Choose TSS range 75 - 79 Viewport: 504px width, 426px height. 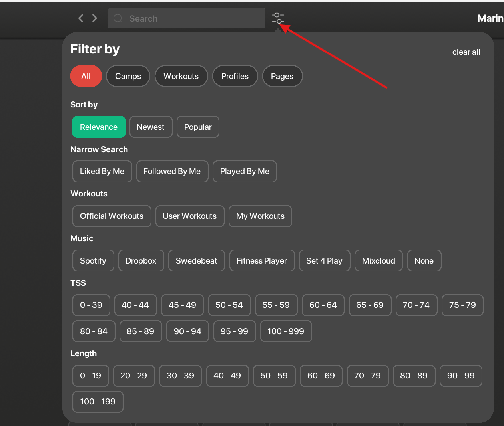point(462,305)
